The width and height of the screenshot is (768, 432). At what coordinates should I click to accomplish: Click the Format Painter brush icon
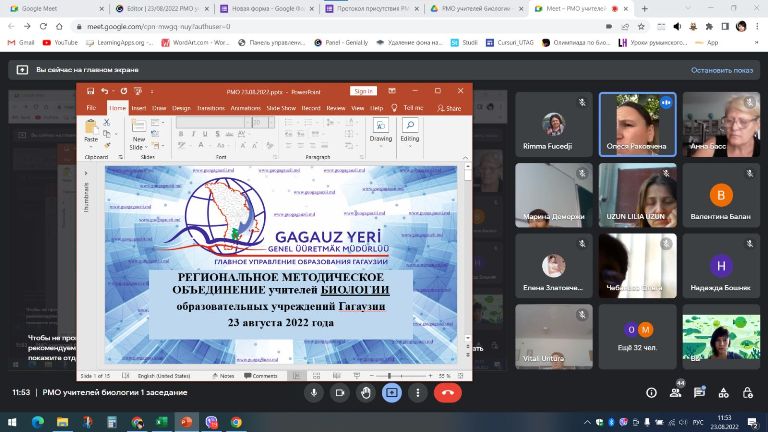106,145
